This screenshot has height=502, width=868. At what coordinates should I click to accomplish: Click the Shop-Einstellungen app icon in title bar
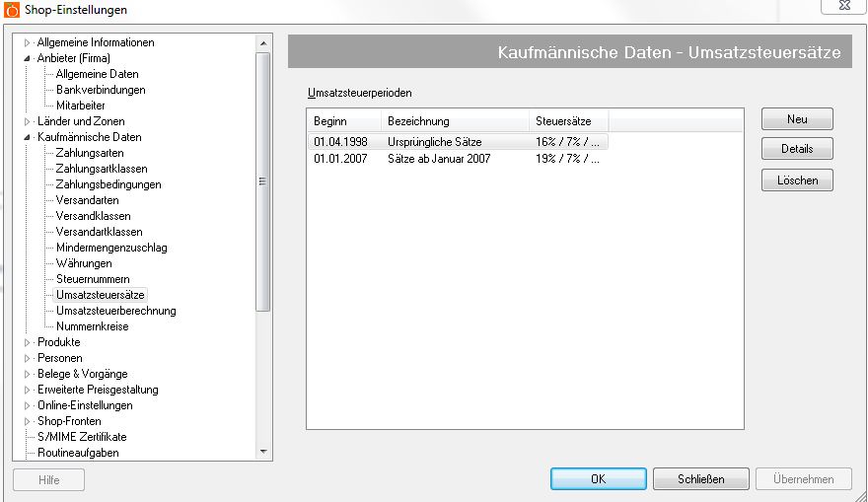11,10
